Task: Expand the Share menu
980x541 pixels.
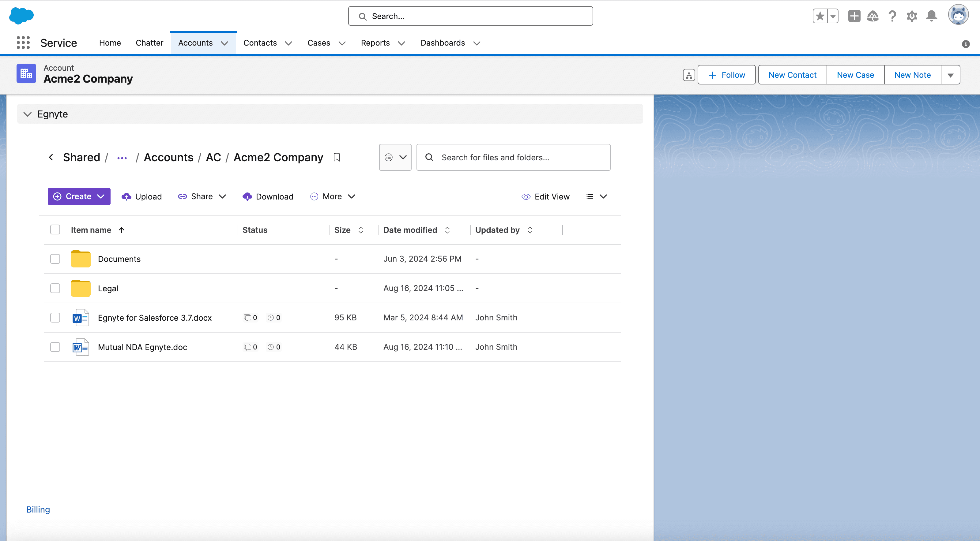Action: [202, 196]
